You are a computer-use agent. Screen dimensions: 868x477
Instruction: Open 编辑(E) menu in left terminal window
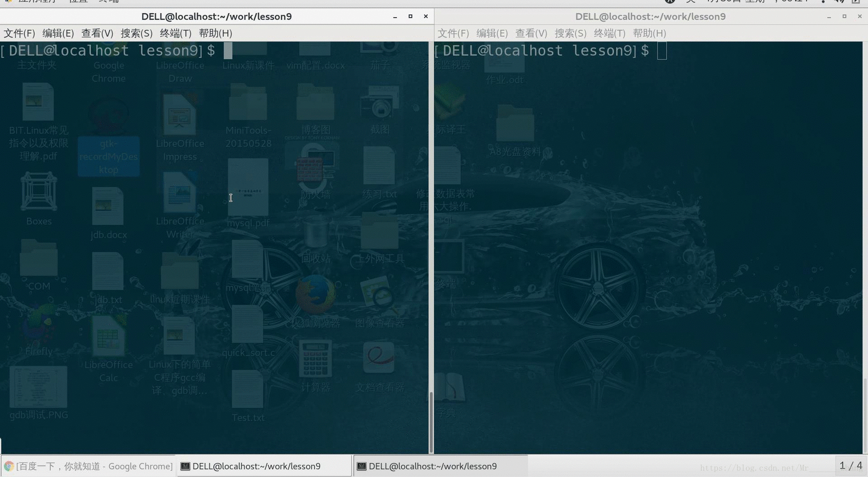[58, 33]
